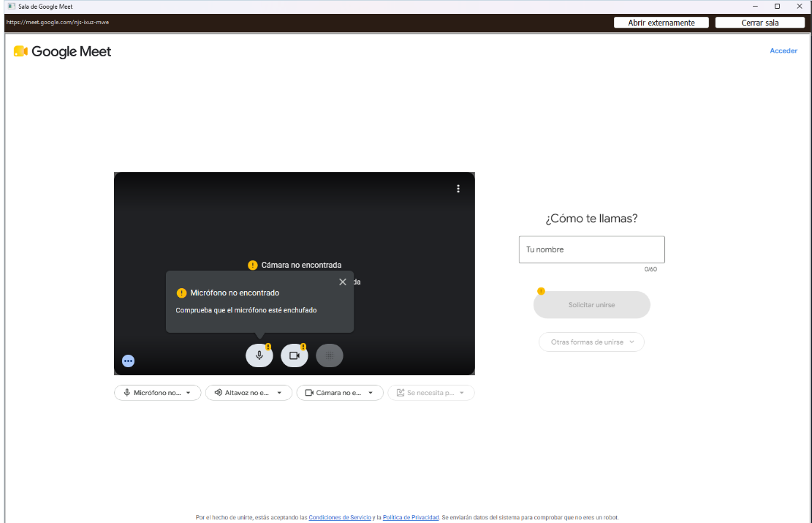Click the 0/60 character counter
The image size is (812, 523).
coord(650,269)
